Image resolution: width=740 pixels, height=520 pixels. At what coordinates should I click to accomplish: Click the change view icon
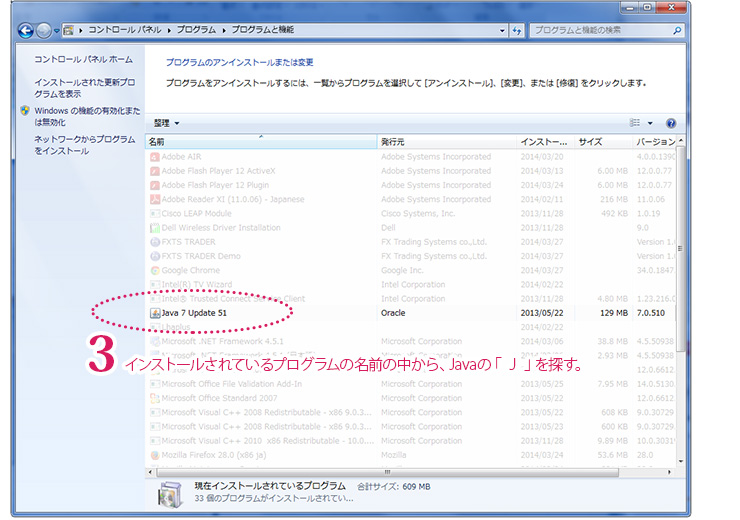pyautogui.click(x=635, y=123)
